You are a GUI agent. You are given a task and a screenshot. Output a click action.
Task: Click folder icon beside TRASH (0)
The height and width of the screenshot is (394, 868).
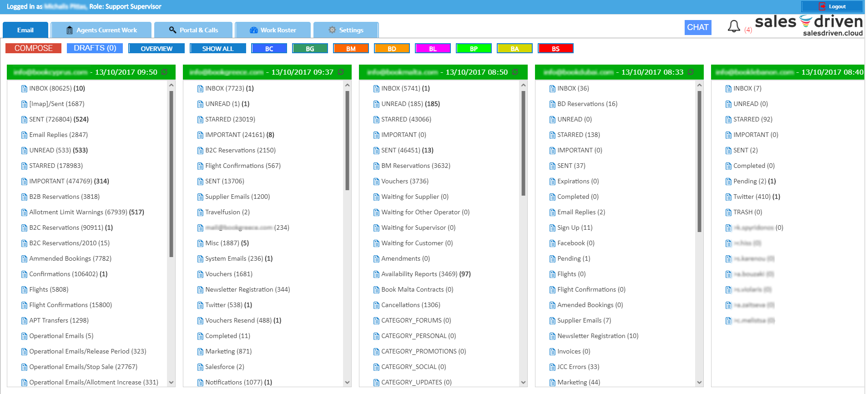pyautogui.click(x=728, y=212)
